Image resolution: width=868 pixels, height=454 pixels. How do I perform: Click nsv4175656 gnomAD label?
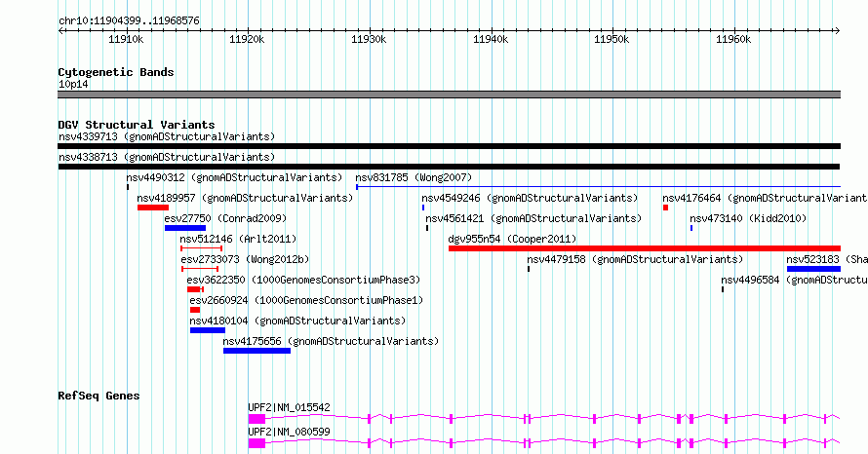tap(331, 341)
